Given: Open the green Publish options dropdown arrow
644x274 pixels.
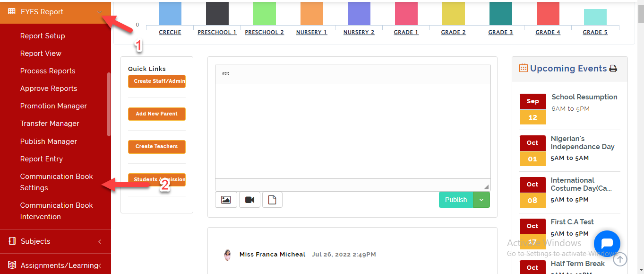Looking at the screenshot, I should (481, 200).
